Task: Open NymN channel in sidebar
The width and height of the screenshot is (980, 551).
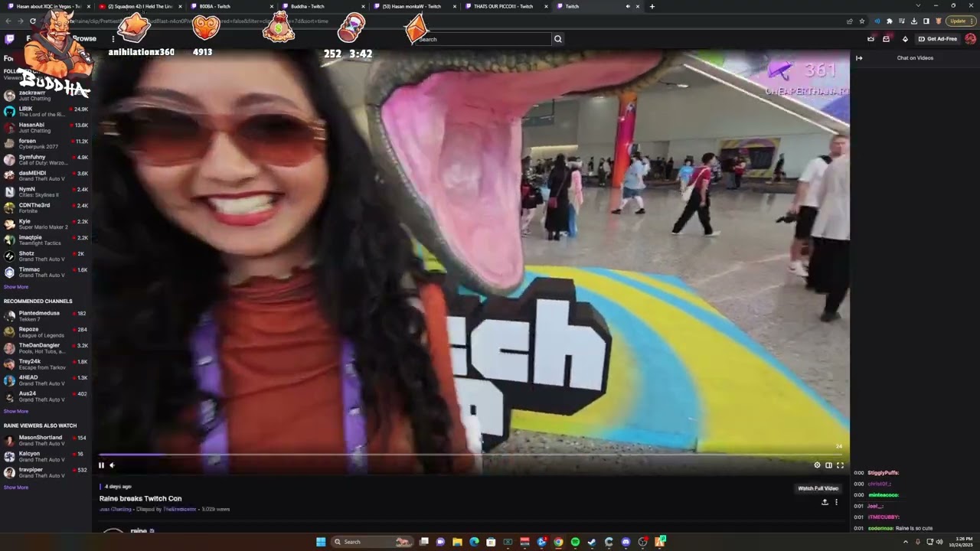Action: coord(46,192)
